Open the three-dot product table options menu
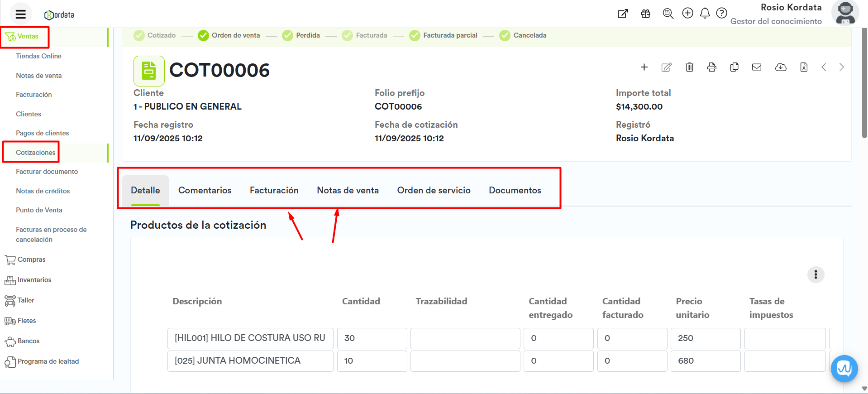The image size is (868, 394). (x=816, y=274)
